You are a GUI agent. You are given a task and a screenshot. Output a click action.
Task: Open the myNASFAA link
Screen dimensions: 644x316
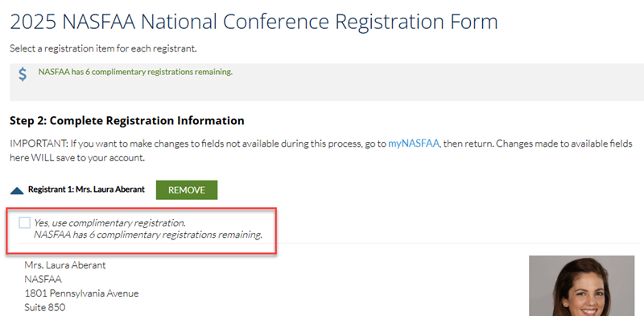click(x=414, y=144)
